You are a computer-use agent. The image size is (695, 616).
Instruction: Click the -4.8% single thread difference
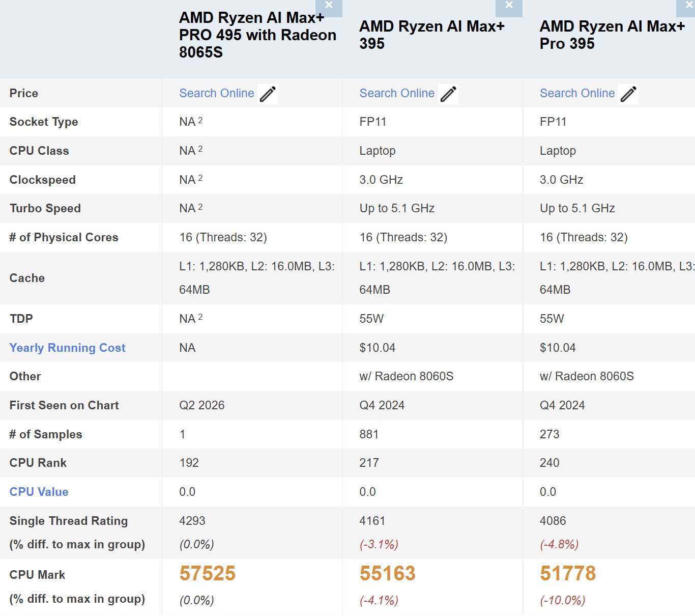559,544
